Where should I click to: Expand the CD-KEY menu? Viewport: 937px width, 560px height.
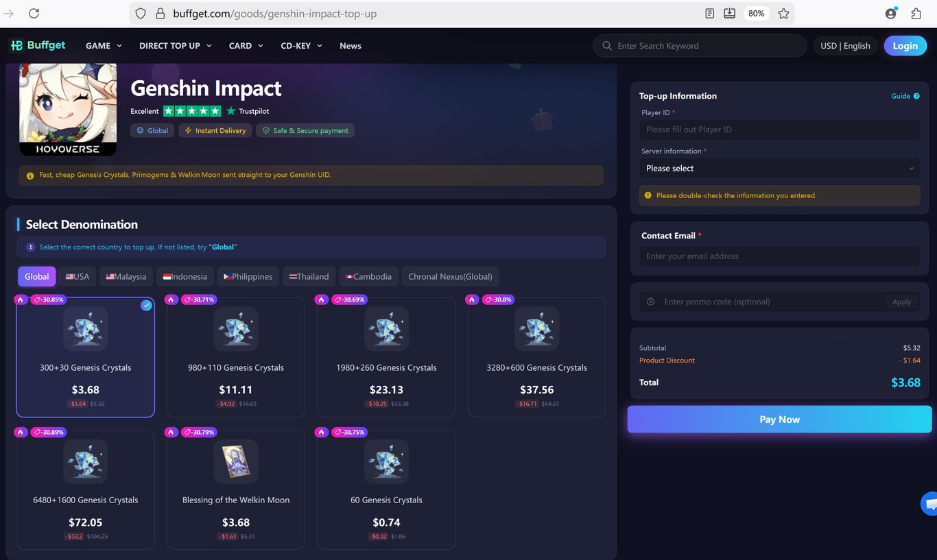coord(302,46)
